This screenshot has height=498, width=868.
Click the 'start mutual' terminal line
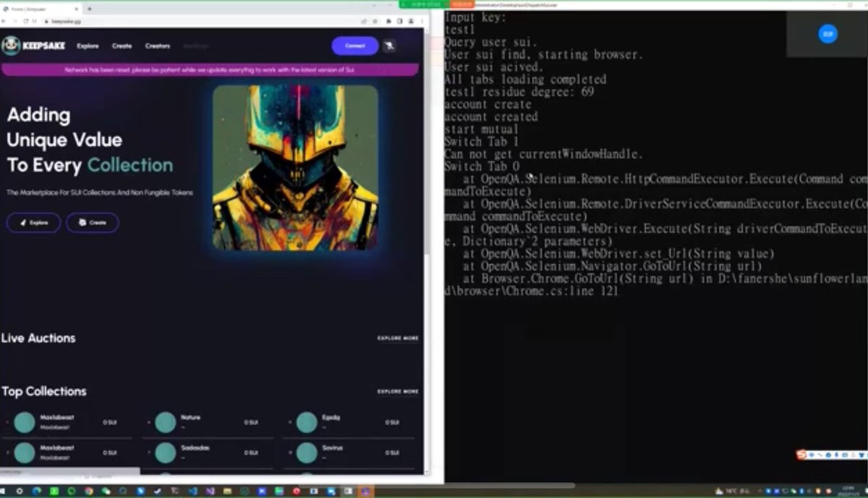pyautogui.click(x=481, y=129)
